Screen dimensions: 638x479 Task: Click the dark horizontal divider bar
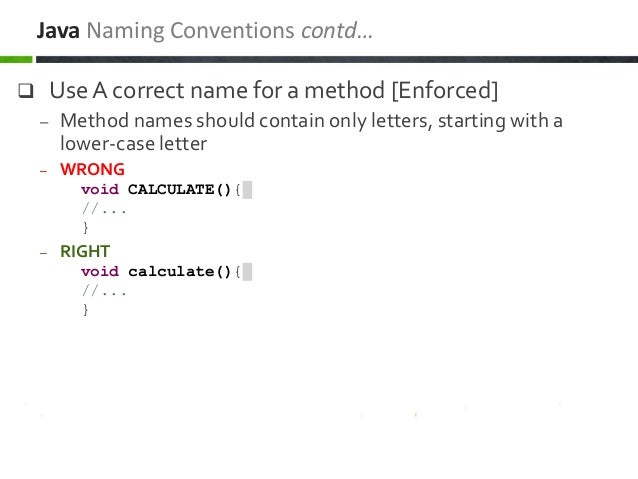(337, 59)
